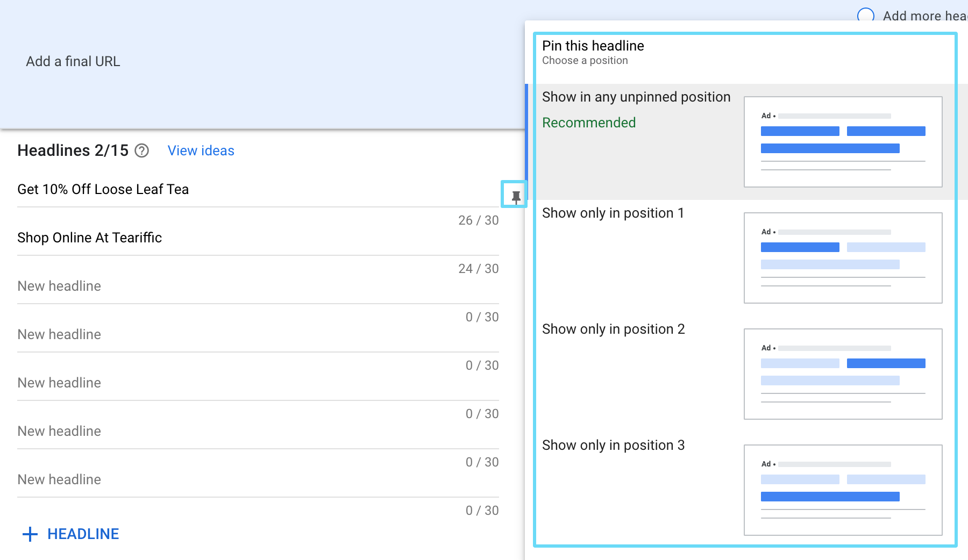This screenshot has width=968, height=560.
Task: Click the Pin this headline title
Action: click(x=593, y=46)
